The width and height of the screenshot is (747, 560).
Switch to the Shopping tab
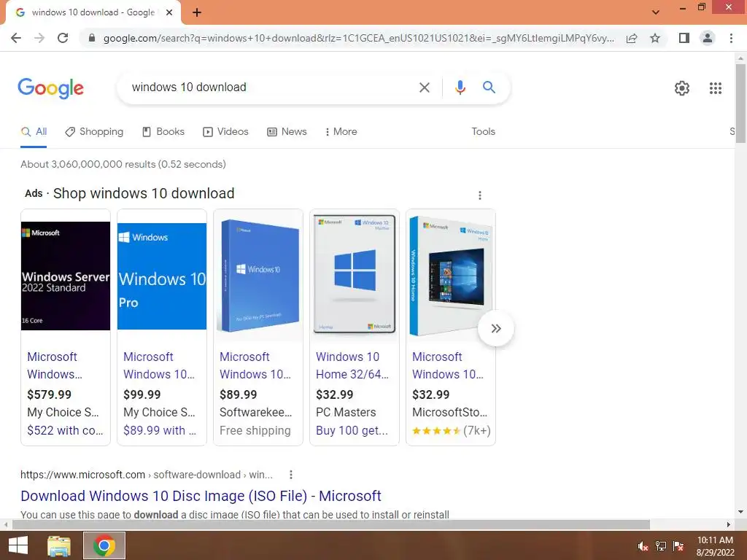(x=94, y=132)
